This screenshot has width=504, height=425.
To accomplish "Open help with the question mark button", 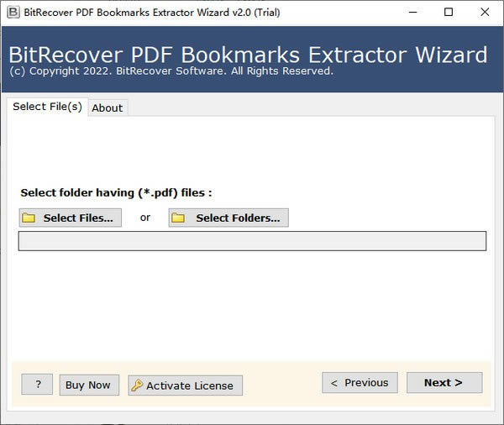I will (x=38, y=385).
